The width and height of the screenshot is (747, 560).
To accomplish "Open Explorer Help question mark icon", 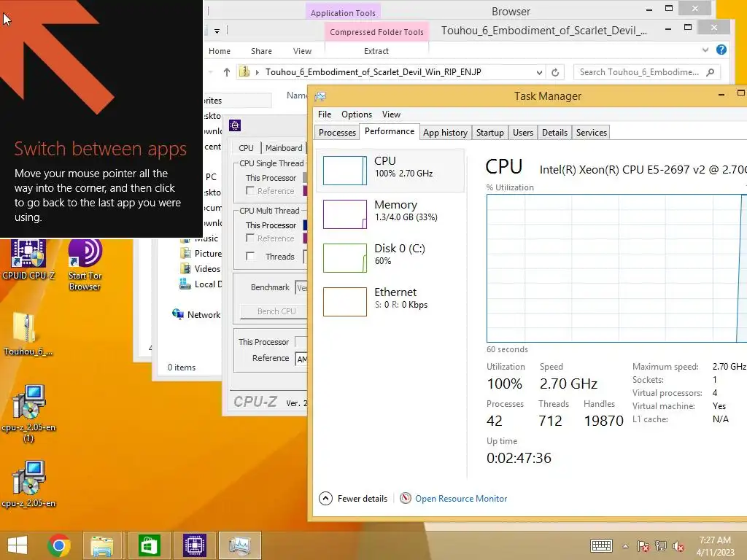I will tap(721, 50).
